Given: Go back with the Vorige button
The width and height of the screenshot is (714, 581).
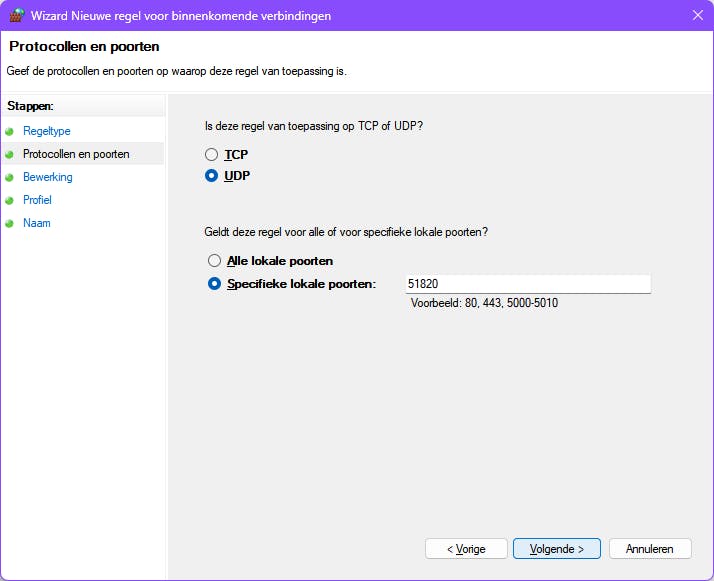Looking at the screenshot, I should coord(466,549).
